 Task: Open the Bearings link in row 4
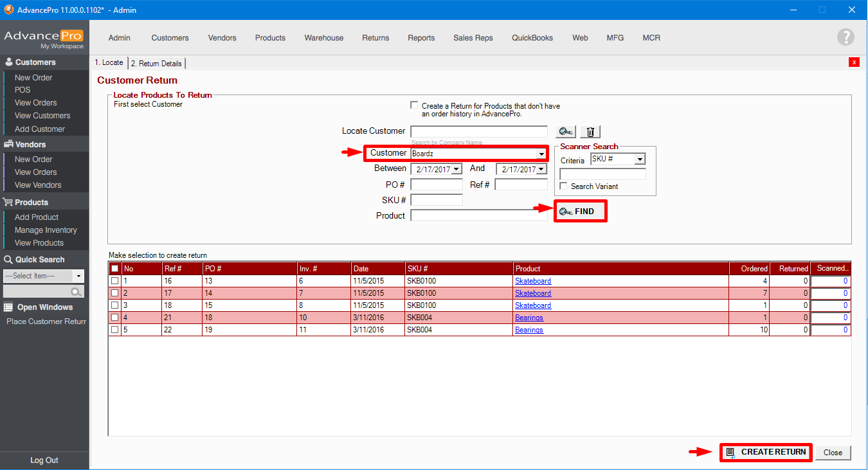(529, 318)
